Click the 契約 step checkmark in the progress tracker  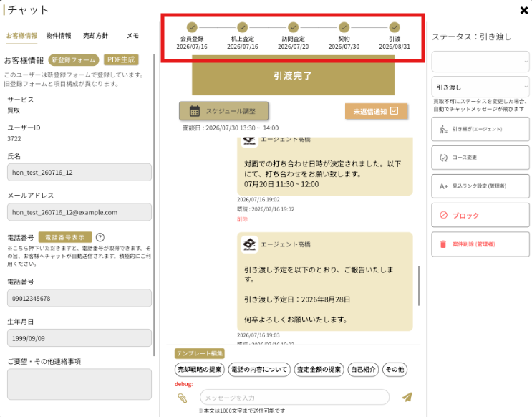(x=344, y=27)
